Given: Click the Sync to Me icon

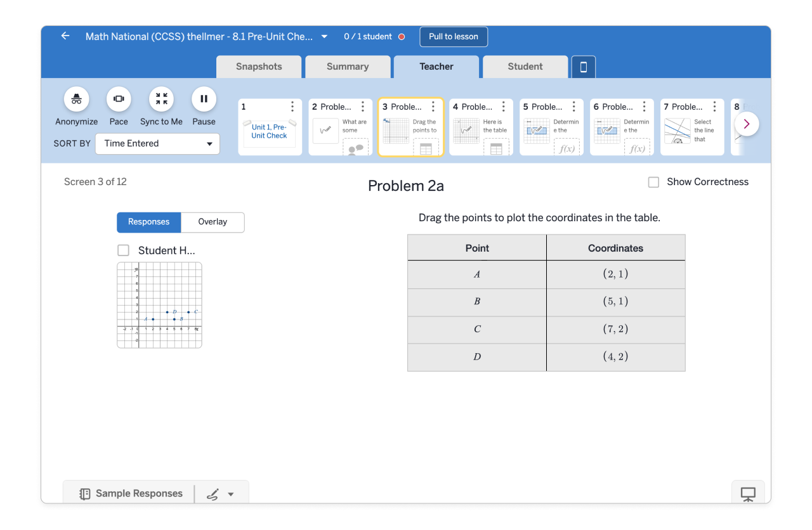Looking at the screenshot, I should 161,99.
